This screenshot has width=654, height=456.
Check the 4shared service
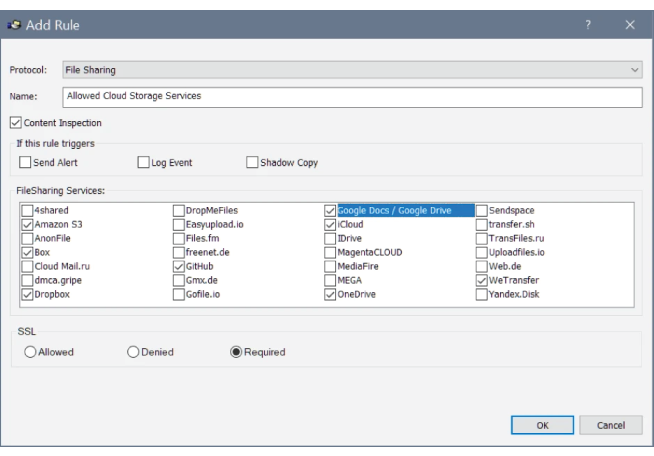click(27, 210)
